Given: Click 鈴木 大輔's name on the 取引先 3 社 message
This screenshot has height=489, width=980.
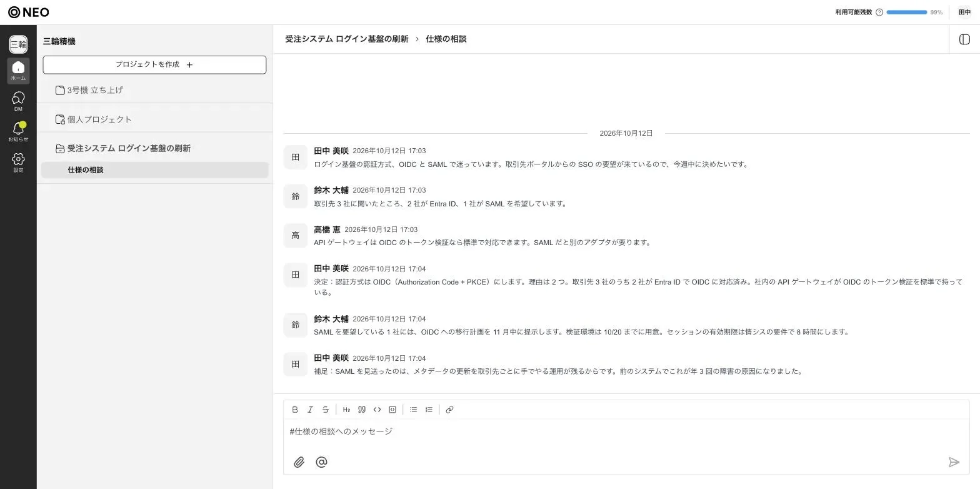Looking at the screenshot, I should pos(331,190).
